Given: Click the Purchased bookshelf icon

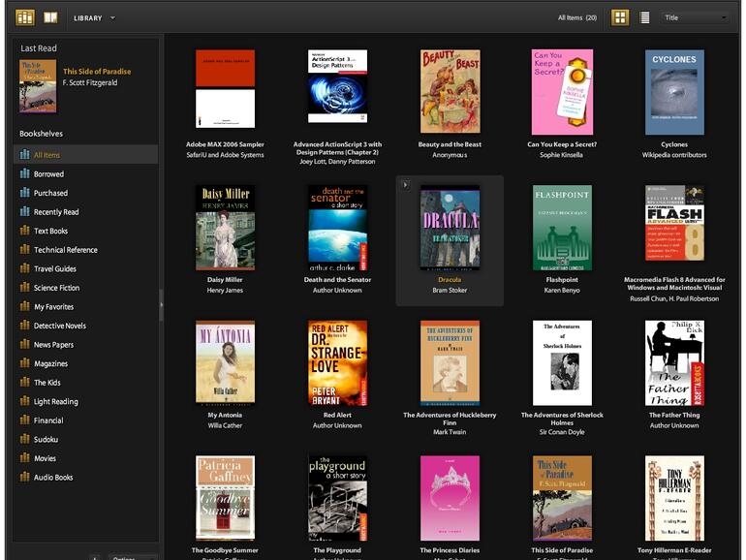Looking at the screenshot, I should click(x=25, y=193).
